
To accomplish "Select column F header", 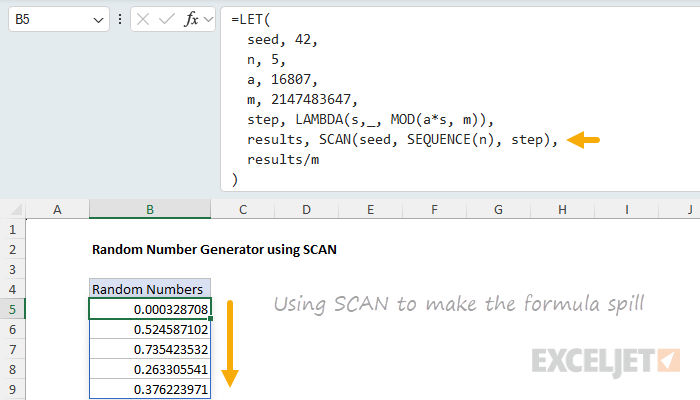I will (434, 209).
